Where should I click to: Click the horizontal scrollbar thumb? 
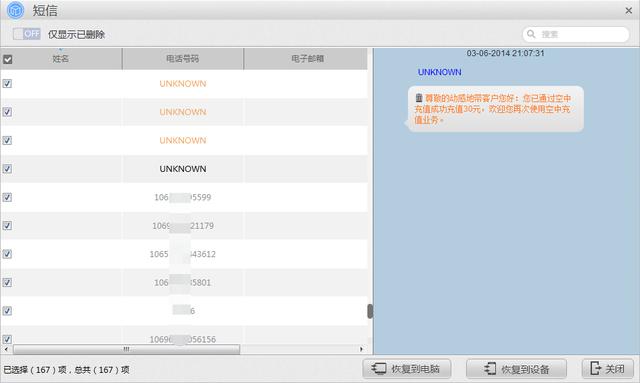pos(127,349)
